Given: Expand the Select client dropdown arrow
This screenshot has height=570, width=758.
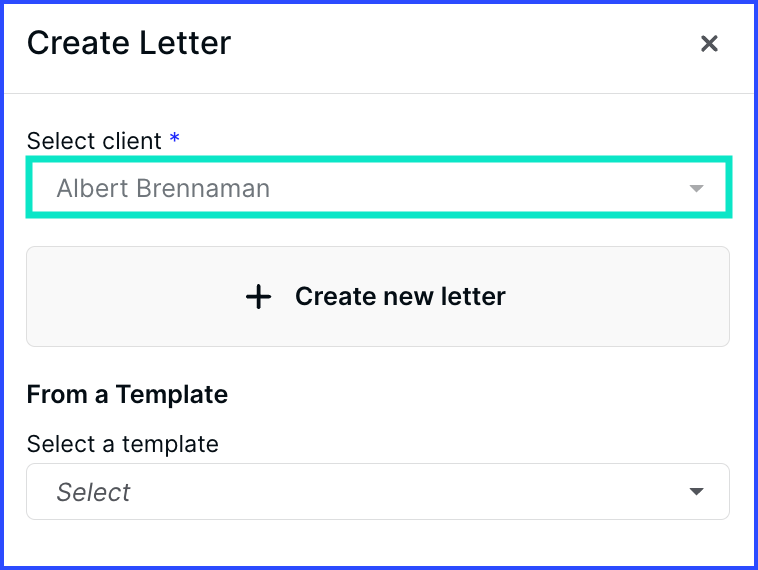Looking at the screenshot, I should point(697,189).
